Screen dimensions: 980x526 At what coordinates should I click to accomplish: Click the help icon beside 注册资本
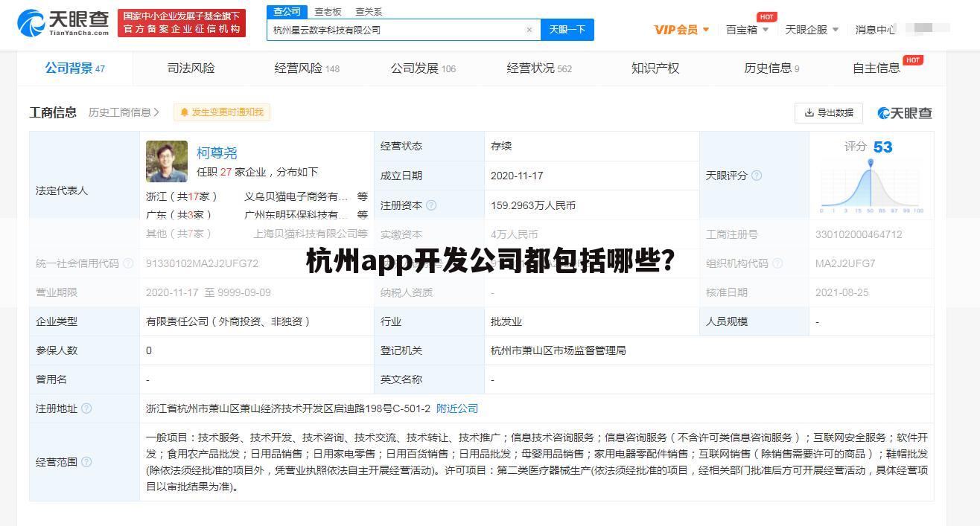[431, 205]
